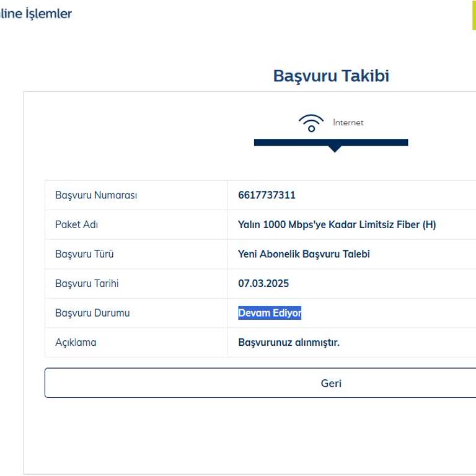Click the Başvuru Durumu row label
This screenshot has width=476, height=476.
click(x=92, y=313)
